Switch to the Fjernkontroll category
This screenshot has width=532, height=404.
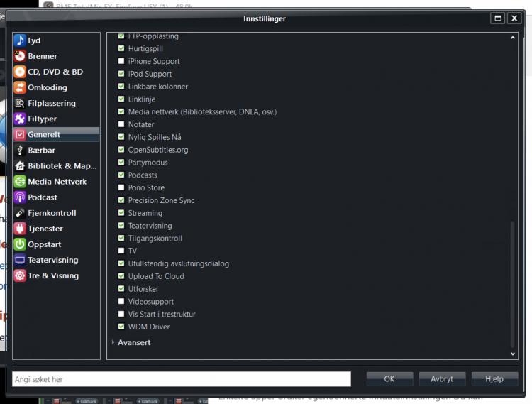(x=56, y=213)
